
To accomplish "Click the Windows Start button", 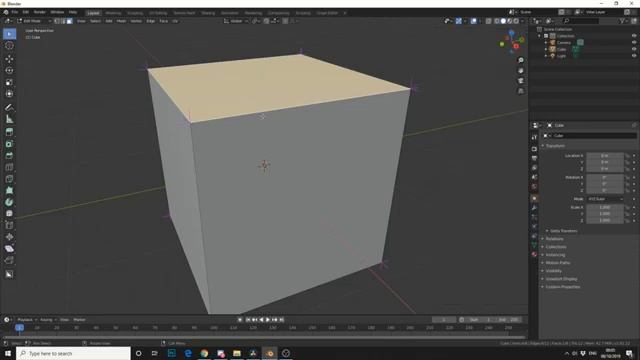I will [x=8, y=353].
